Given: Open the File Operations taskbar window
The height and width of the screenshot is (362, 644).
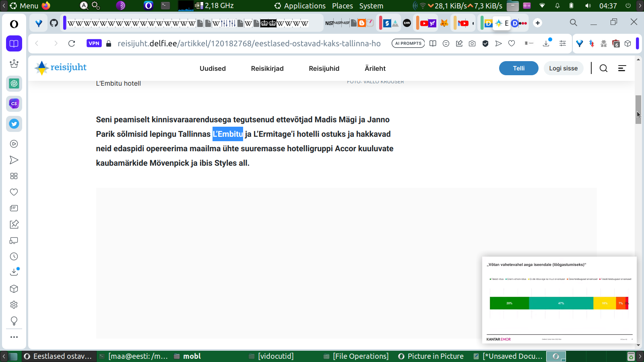Looking at the screenshot, I should point(356,356).
